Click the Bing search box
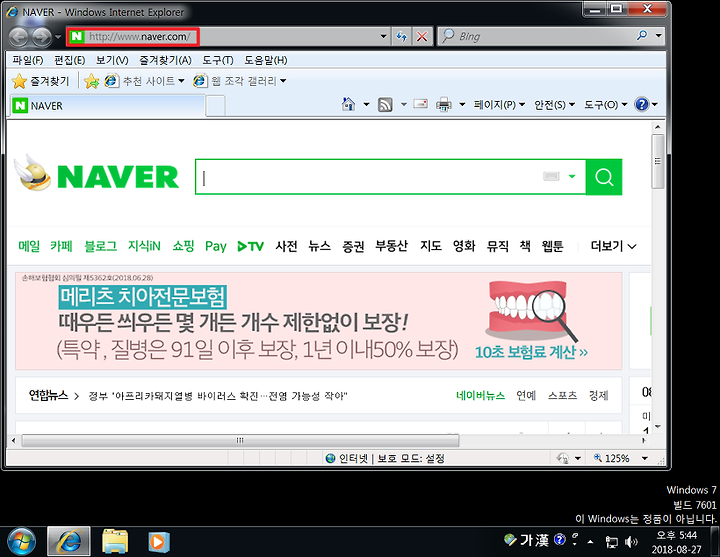720x557 pixels. click(536, 36)
